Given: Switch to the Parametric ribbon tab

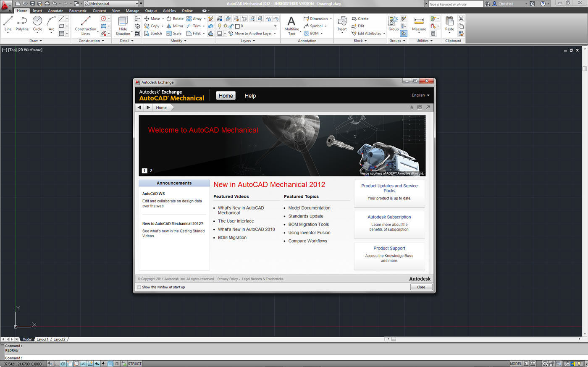Looking at the screenshot, I should [78, 11].
